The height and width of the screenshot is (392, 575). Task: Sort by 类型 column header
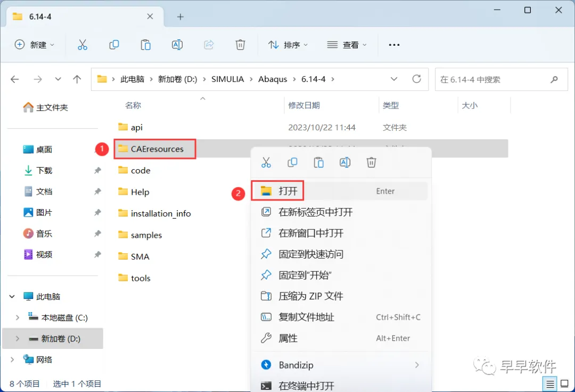[391, 105]
